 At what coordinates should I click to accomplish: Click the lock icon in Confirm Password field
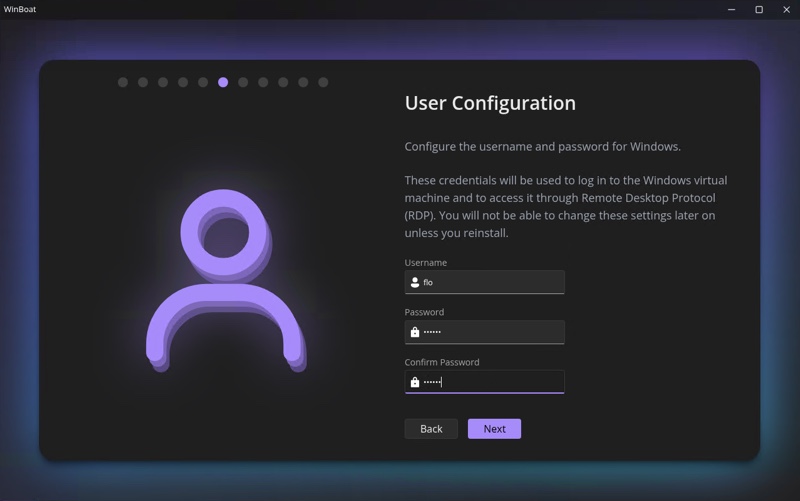click(415, 382)
